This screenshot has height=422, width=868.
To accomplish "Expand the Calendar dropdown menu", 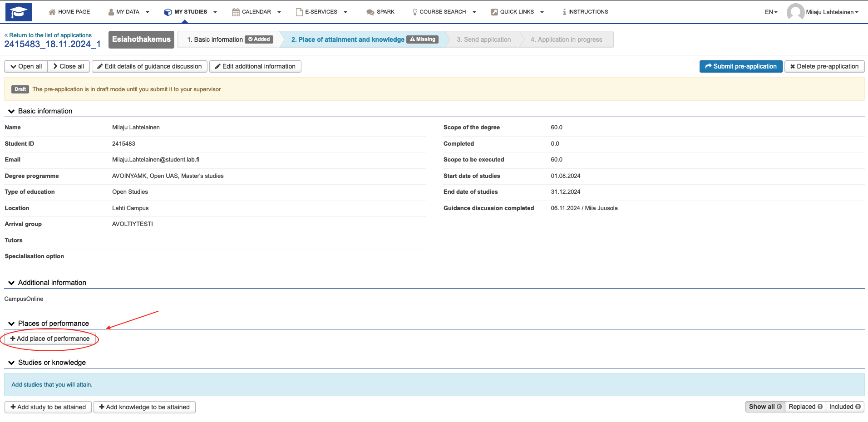I will coord(256,12).
